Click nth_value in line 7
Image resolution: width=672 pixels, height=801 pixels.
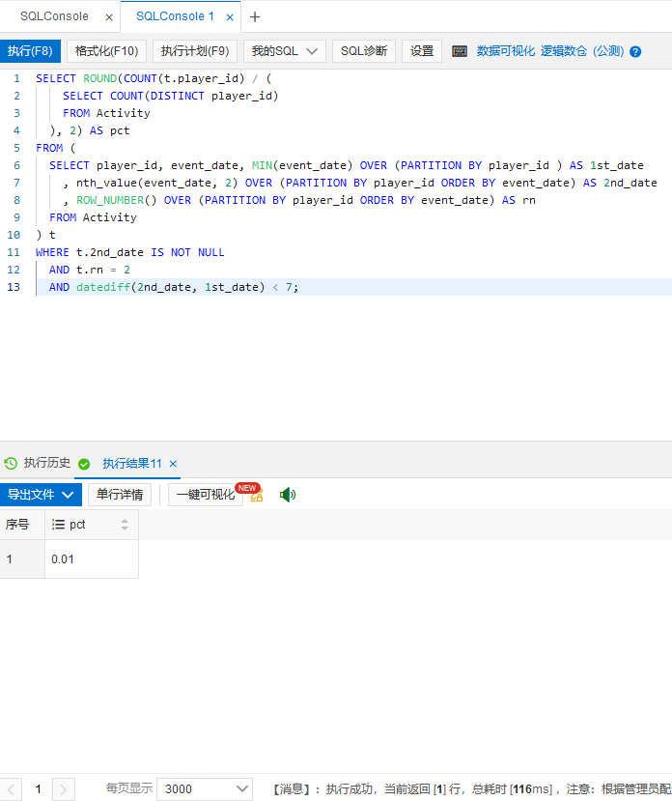click(x=107, y=183)
